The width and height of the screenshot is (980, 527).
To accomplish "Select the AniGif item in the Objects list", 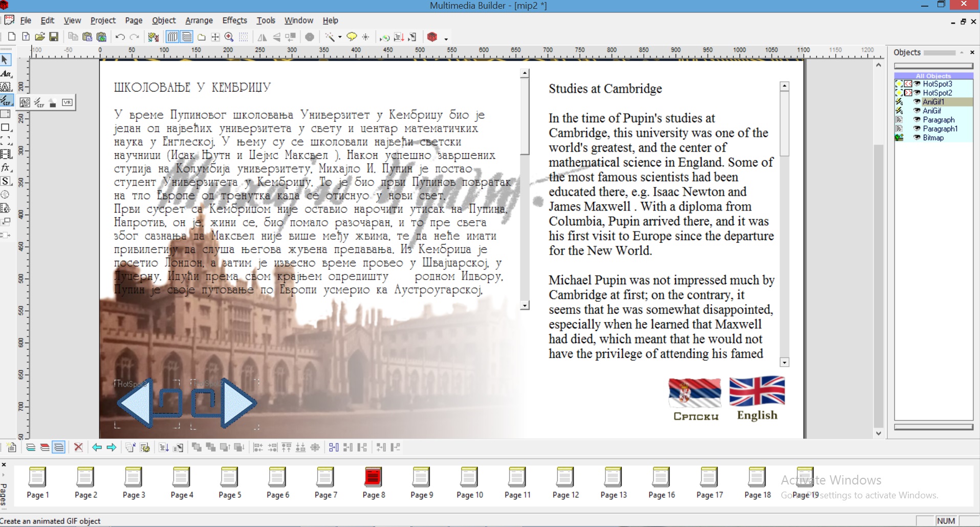I will pos(931,111).
